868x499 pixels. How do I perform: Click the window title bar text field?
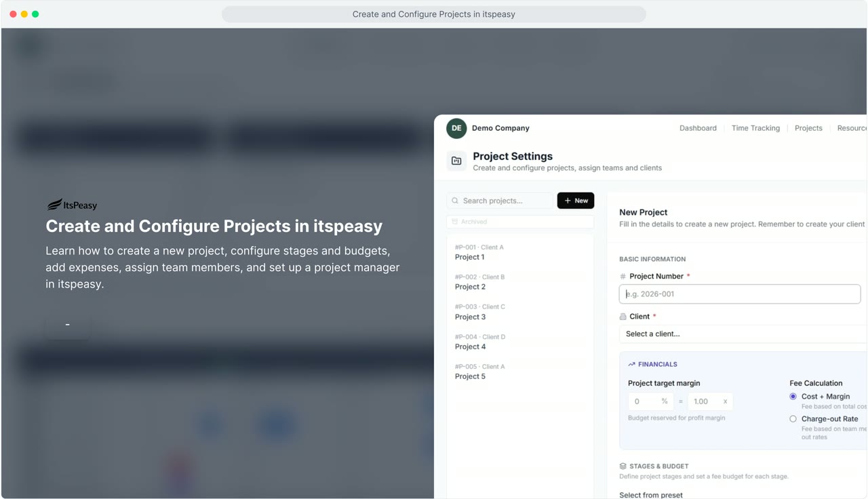[x=434, y=14]
